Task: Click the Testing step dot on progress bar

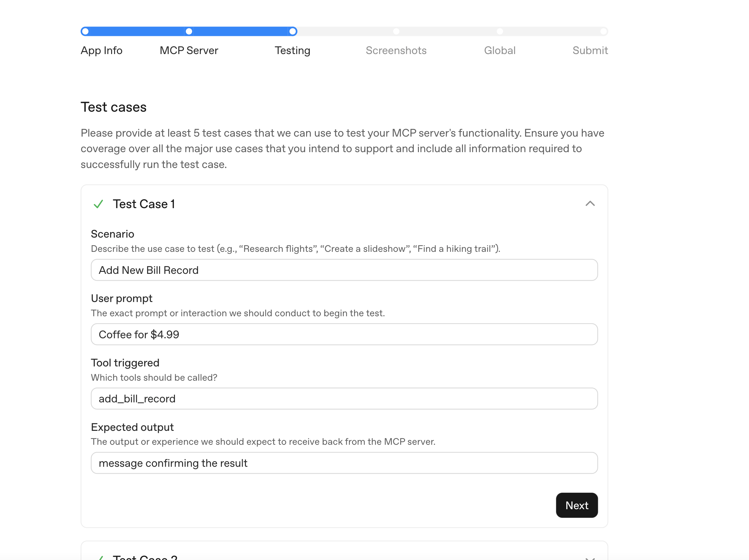Action: pyautogui.click(x=293, y=31)
